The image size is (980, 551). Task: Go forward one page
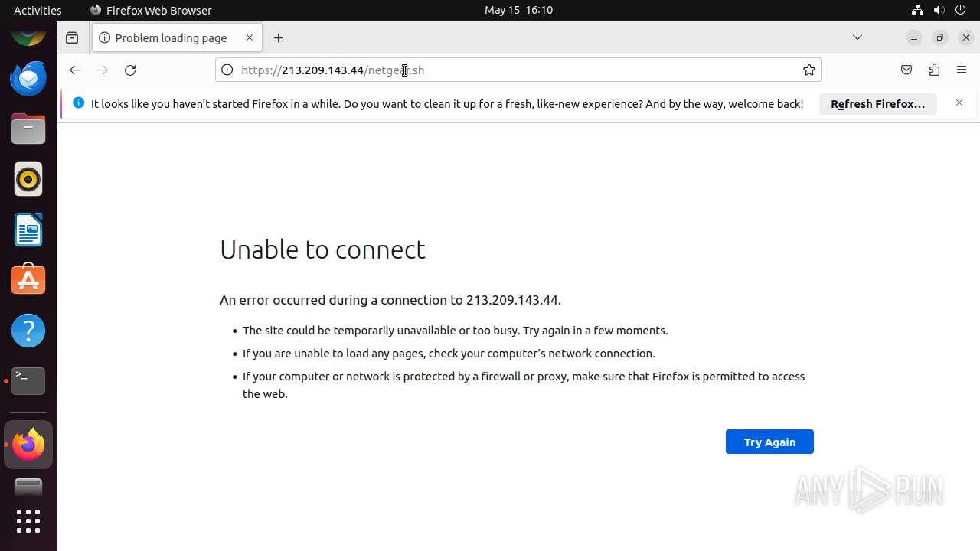tap(103, 70)
